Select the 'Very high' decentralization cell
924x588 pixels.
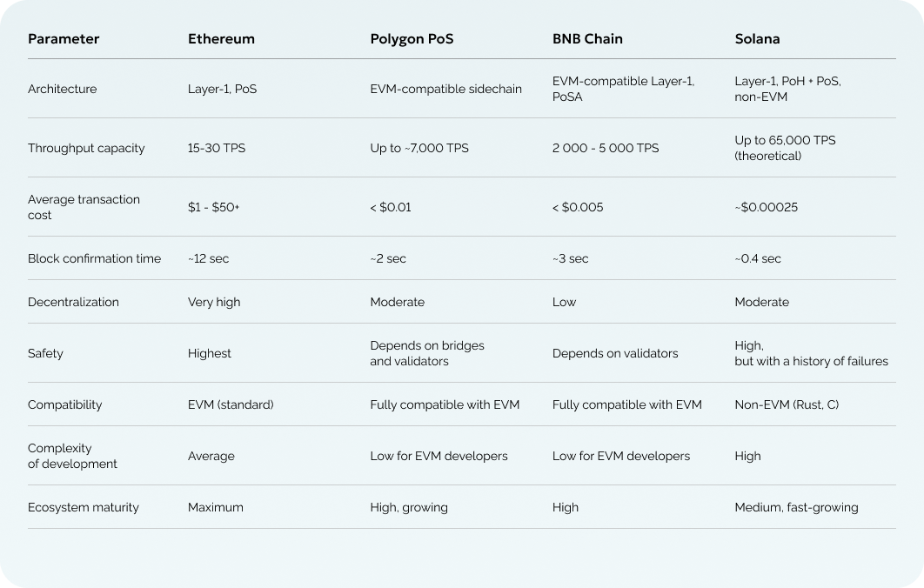pyautogui.click(x=214, y=302)
